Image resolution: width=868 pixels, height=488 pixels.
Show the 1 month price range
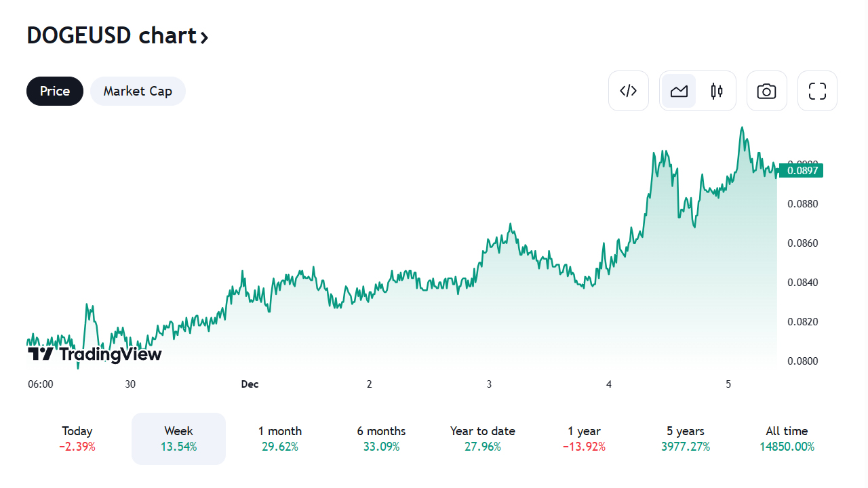(x=280, y=439)
